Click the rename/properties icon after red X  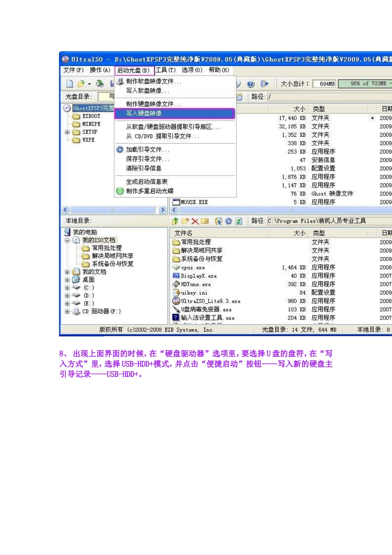[205, 221]
